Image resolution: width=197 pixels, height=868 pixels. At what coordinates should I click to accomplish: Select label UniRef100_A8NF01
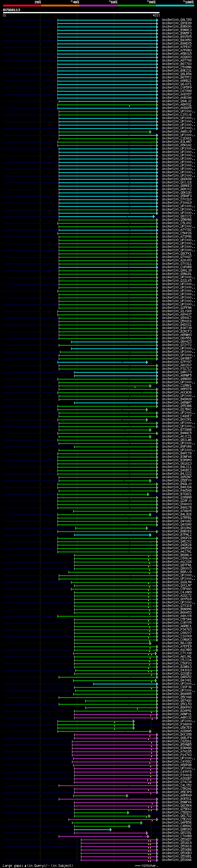click(177, 714)
